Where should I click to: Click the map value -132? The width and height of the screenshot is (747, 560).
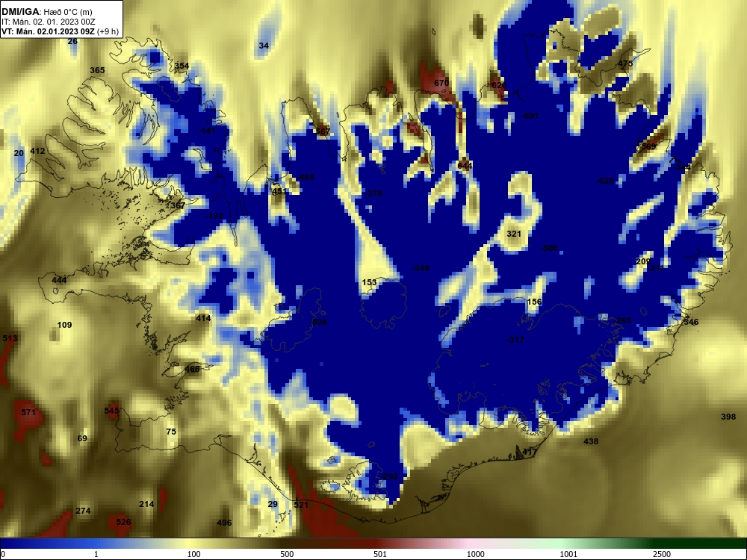point(214,216)
